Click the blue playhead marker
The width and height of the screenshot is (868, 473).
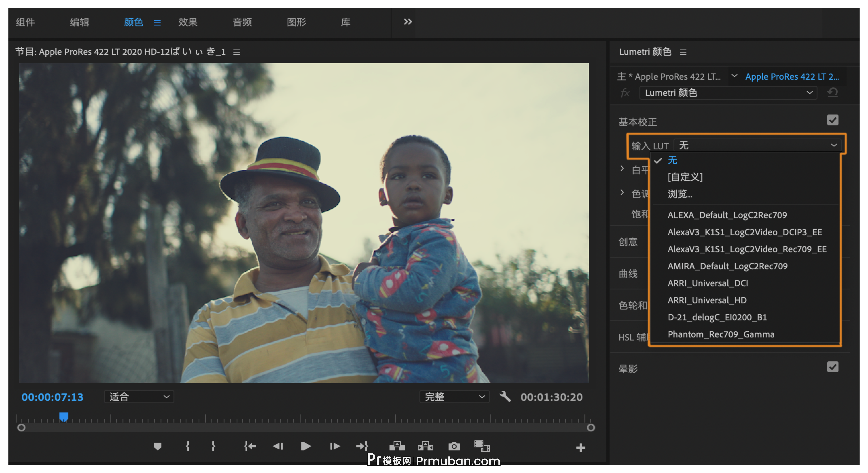point(64,417)
